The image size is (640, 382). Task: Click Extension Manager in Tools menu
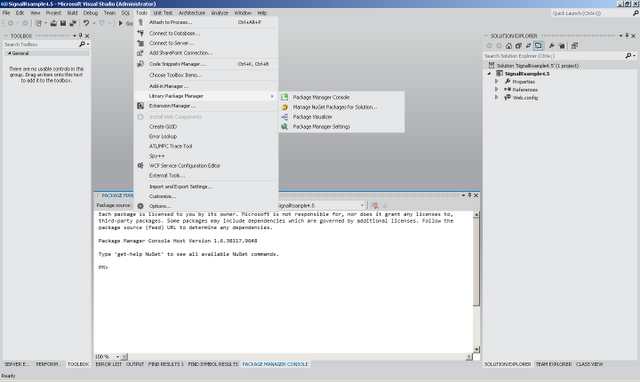tap(172, 106)
